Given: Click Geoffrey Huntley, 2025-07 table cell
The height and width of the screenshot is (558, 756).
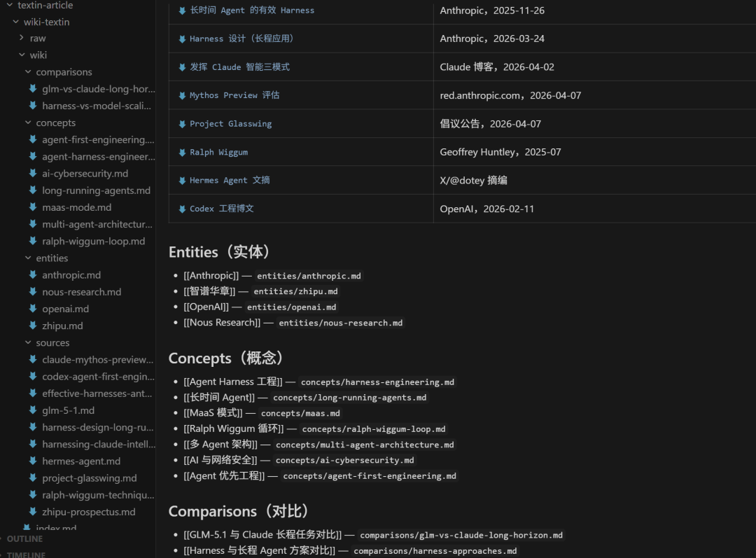Looking at the screenshot, I should click(x=500, y=152).
